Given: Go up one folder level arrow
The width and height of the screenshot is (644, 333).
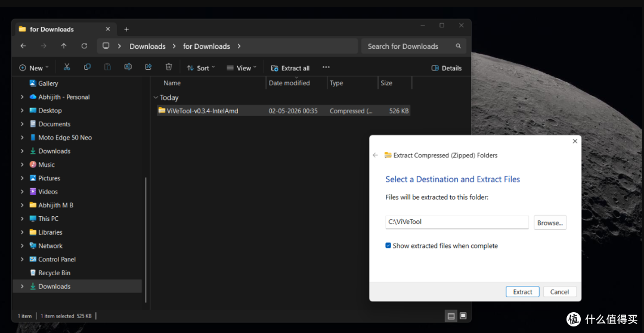Looking at the screenshot, I should coord(64,46).
